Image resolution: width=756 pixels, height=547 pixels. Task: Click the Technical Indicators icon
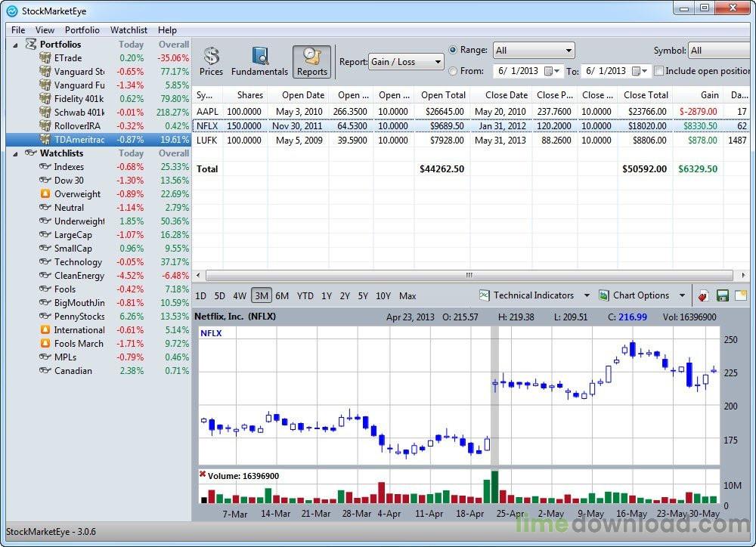(484, 295)
